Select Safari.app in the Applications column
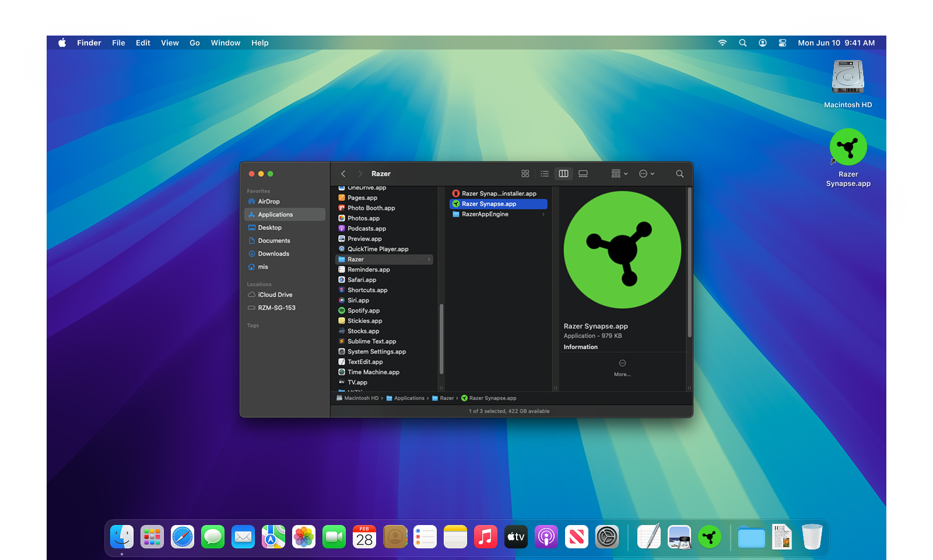This screenshot has height=560, width=933. click(384, 280)
